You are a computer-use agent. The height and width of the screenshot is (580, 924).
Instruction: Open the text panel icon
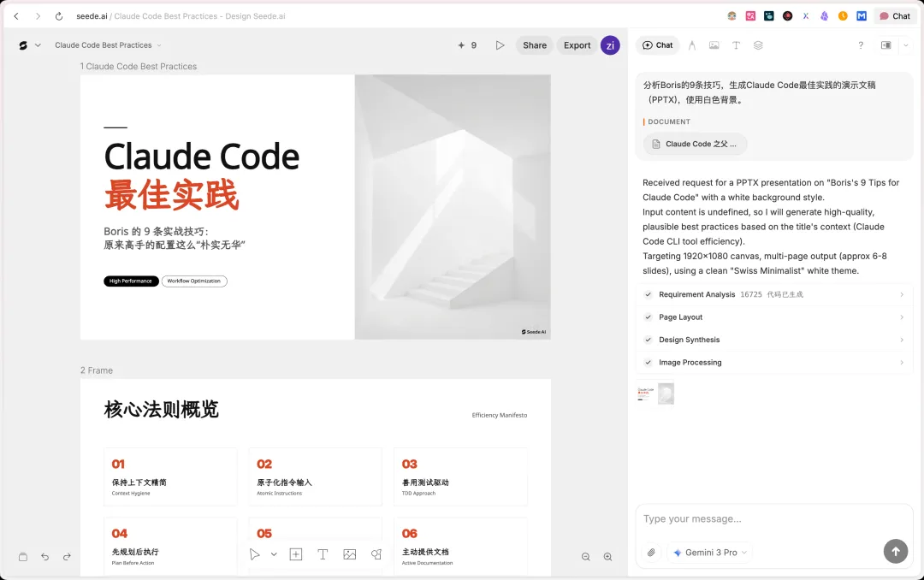coord(736,45)
